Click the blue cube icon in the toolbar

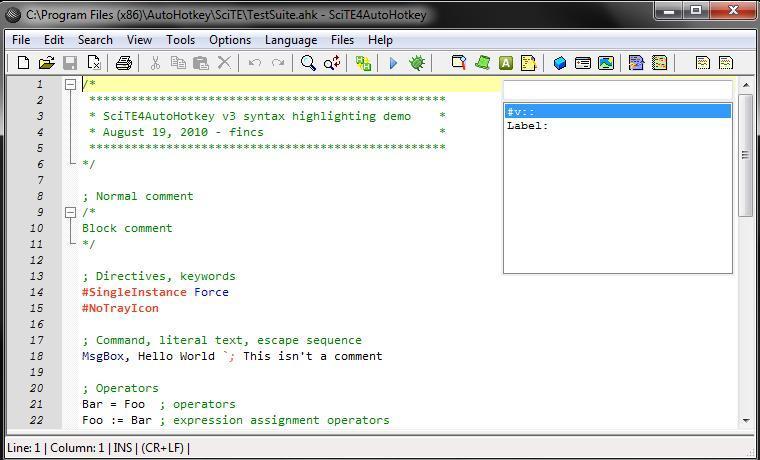tap(560, 63)
